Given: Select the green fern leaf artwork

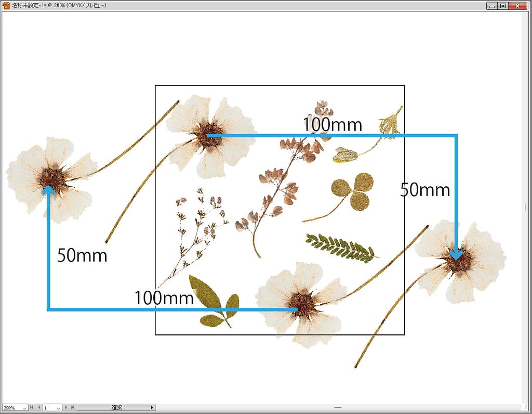Looking at the screenshot, I should pos(340,247).
